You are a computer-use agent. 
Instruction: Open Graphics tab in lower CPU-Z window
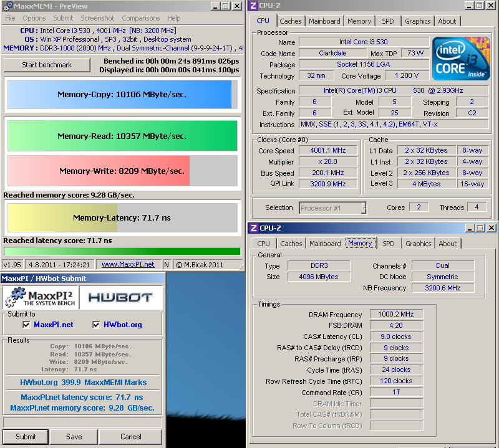[x=418, y=244]
